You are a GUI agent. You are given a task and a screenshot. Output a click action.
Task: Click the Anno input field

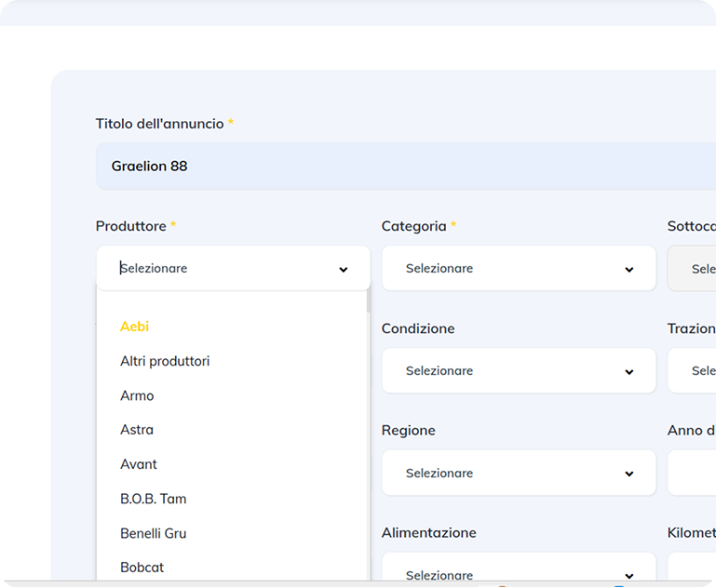pyautogui.click(x=692, y=473)
